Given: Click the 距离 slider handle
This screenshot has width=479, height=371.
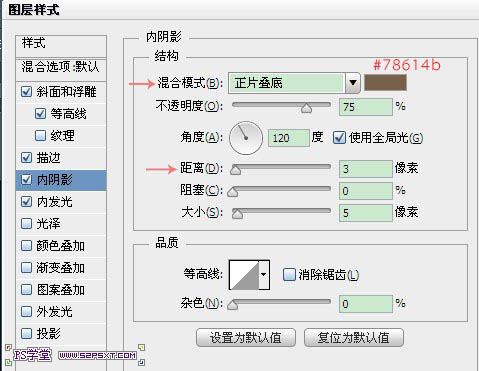Looking at the screenshot, I should tap(236, 169).
